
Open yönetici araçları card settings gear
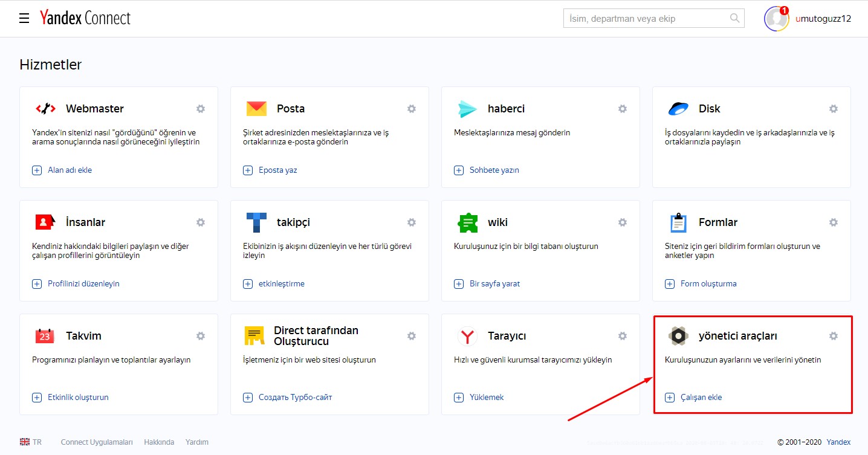834,336
